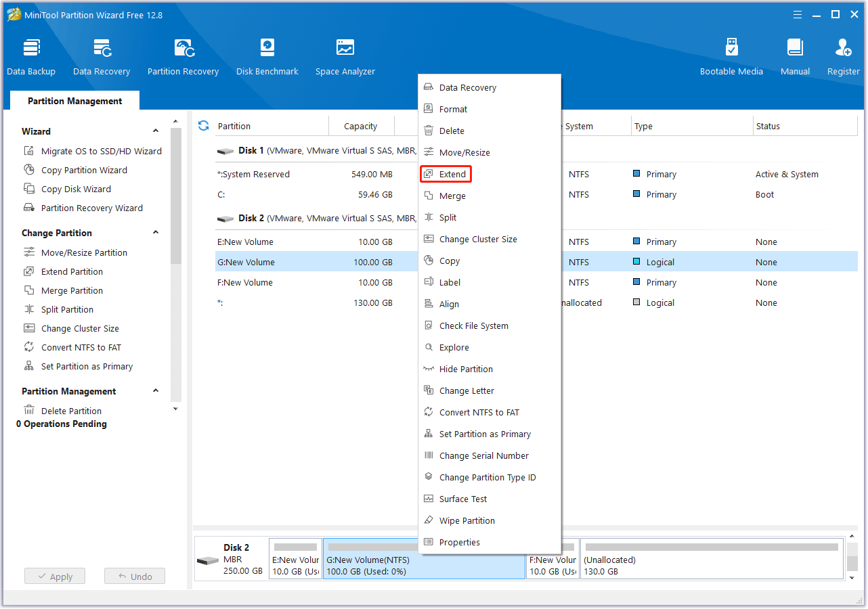The image size is (868, 609).
Task: Choose Align in the context menu
Action: click(x=490, y=304)
